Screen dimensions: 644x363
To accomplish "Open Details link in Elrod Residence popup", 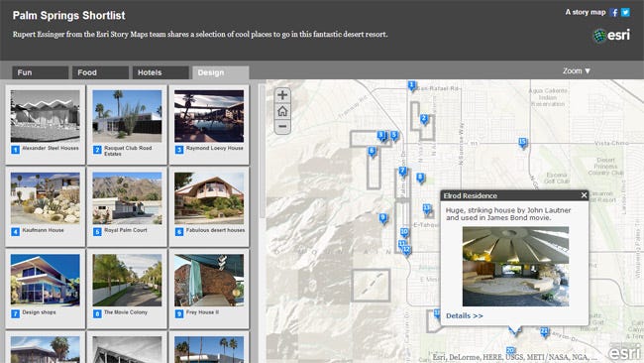I will [464, 315].
